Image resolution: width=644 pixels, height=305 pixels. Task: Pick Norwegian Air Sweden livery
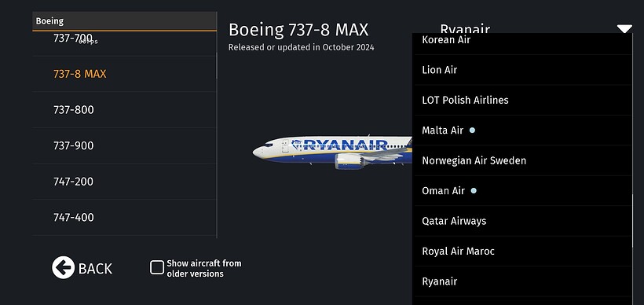click(522, 160)
